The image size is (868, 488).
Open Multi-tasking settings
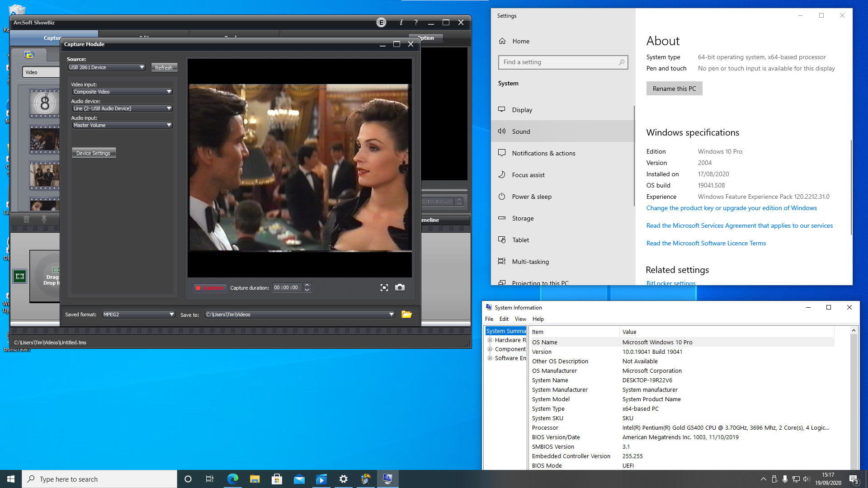tap(562, 262)
